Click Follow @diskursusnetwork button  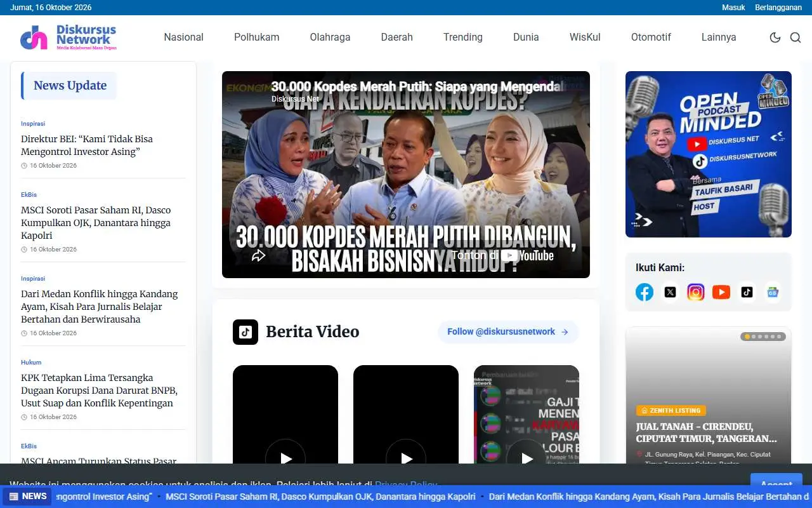pyautogui.click(x=508, y=331)
